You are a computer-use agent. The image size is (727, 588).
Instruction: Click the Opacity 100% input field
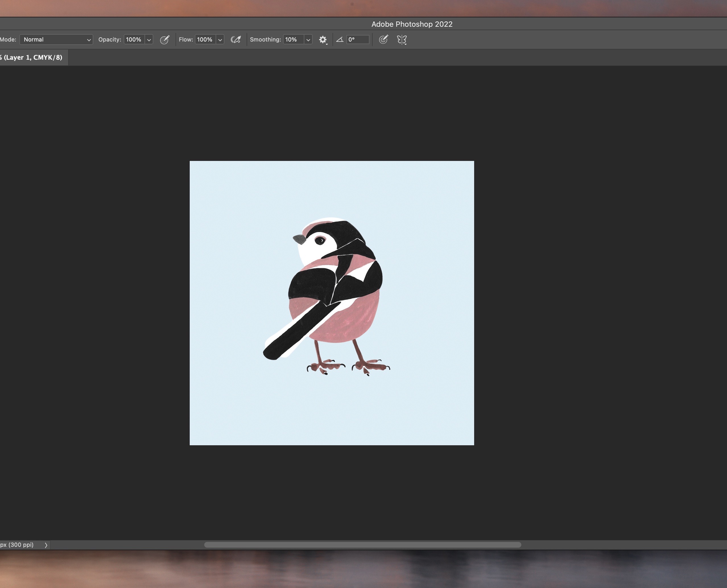134,40
